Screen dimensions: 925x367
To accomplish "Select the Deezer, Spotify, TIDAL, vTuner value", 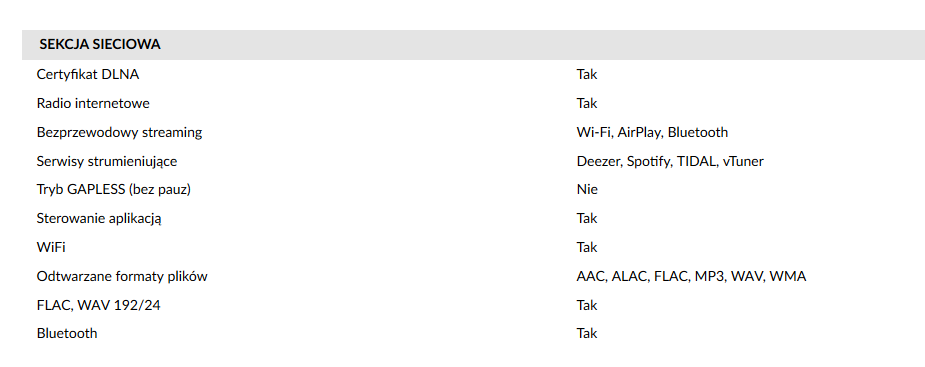I will pyautogui.click(x=670, y=161).
